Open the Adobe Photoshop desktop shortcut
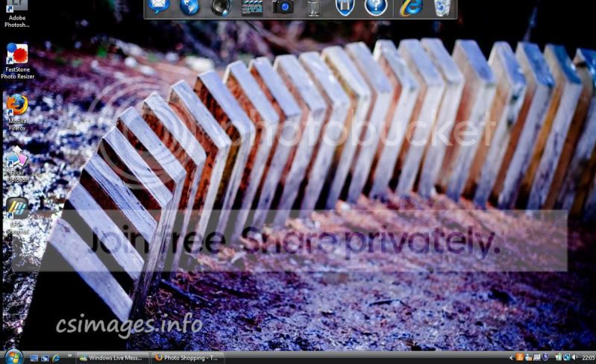The width and height of the screenshot is (596, 364). click(16, 13)
